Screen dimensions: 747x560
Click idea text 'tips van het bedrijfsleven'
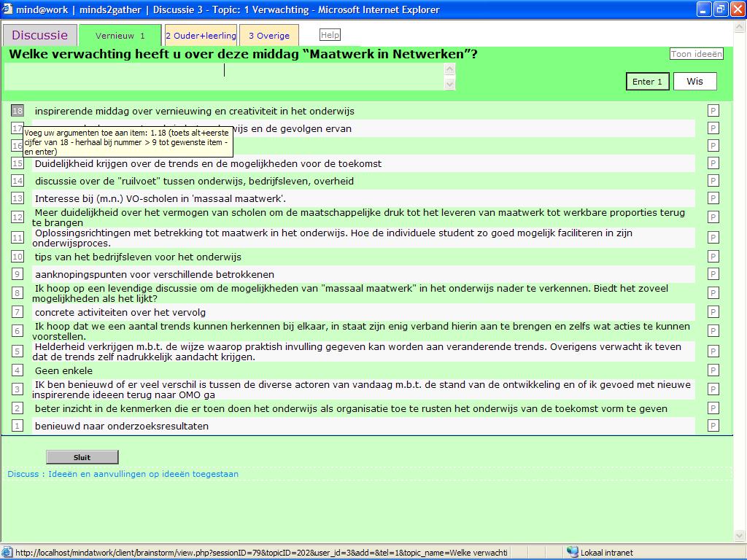point(138,257)
